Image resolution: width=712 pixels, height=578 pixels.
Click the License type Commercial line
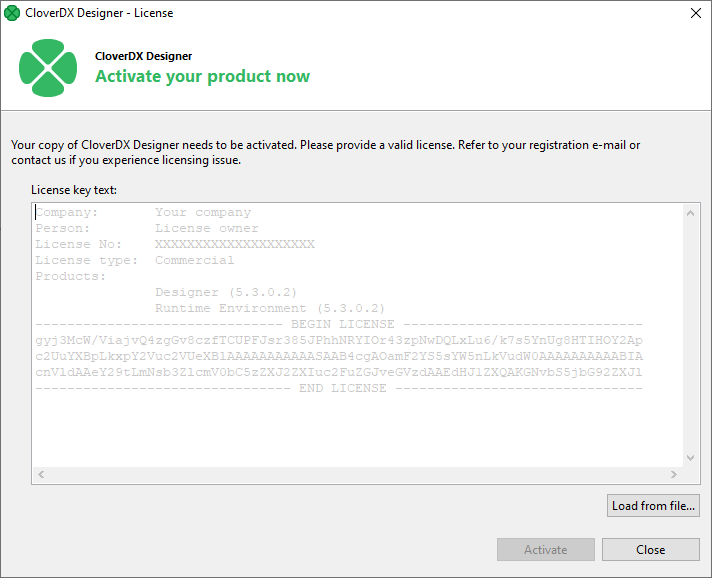pyautogui.click(x=135, y=260)
